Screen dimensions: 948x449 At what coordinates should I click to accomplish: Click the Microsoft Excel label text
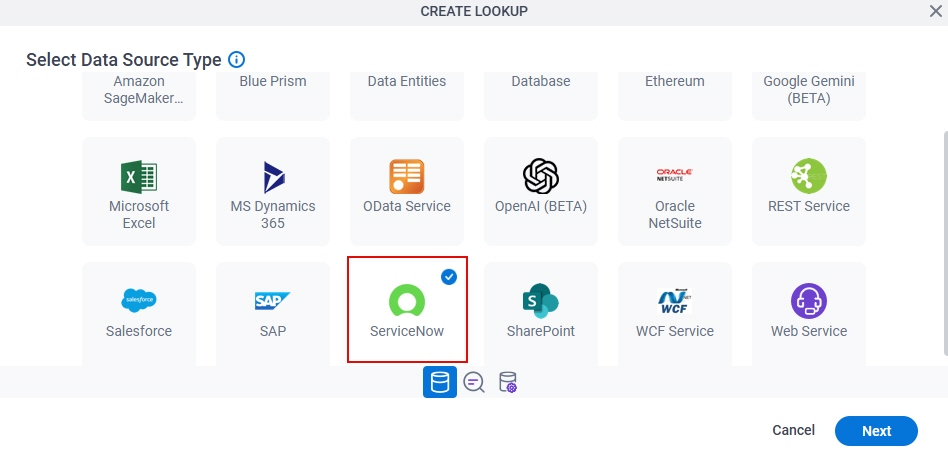tap(139, 215)
